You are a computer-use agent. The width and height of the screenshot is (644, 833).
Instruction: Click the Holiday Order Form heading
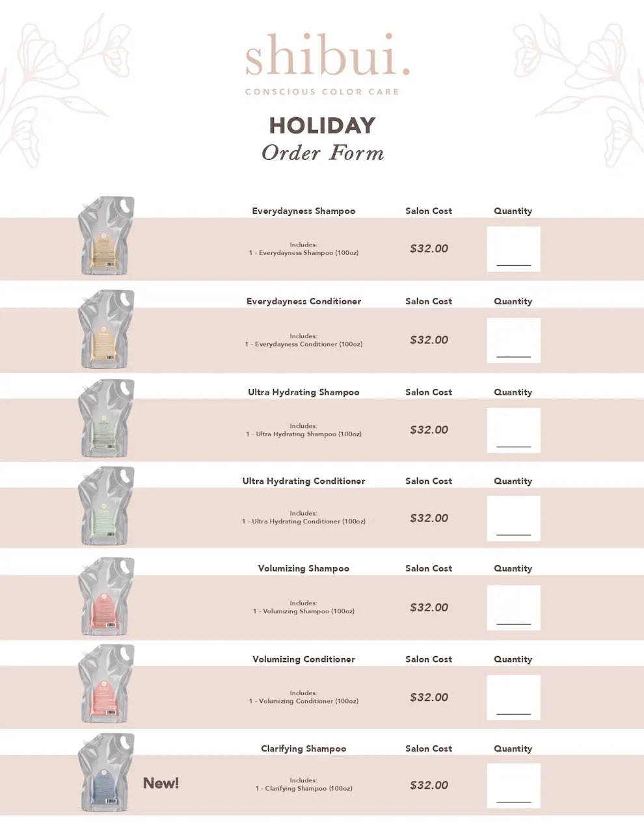tap(323, 139)
